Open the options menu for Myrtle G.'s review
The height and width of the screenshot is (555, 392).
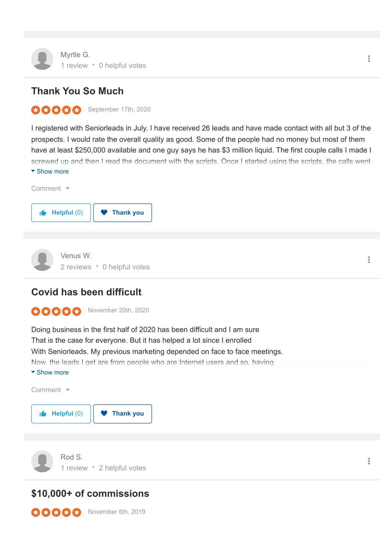369,59
